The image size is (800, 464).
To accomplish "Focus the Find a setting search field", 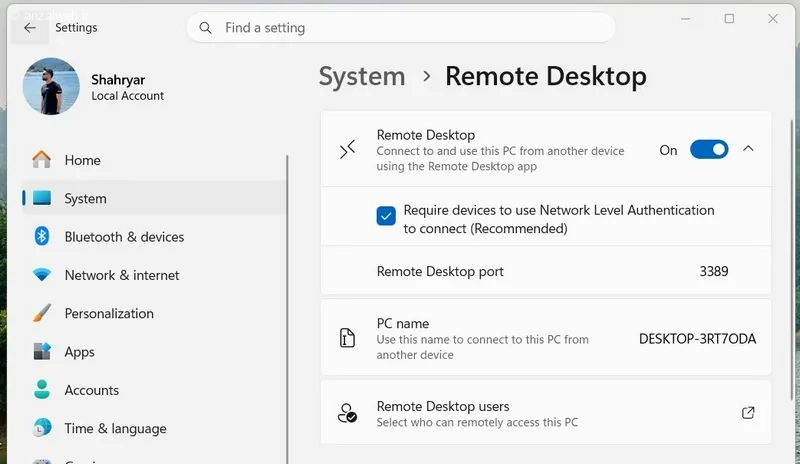I will pyautogui.click(x=401, y=28).
